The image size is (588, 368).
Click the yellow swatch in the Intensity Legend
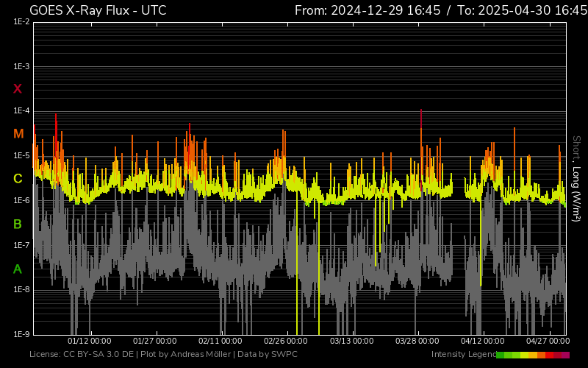pyautogui.click(x=525, y=355)
